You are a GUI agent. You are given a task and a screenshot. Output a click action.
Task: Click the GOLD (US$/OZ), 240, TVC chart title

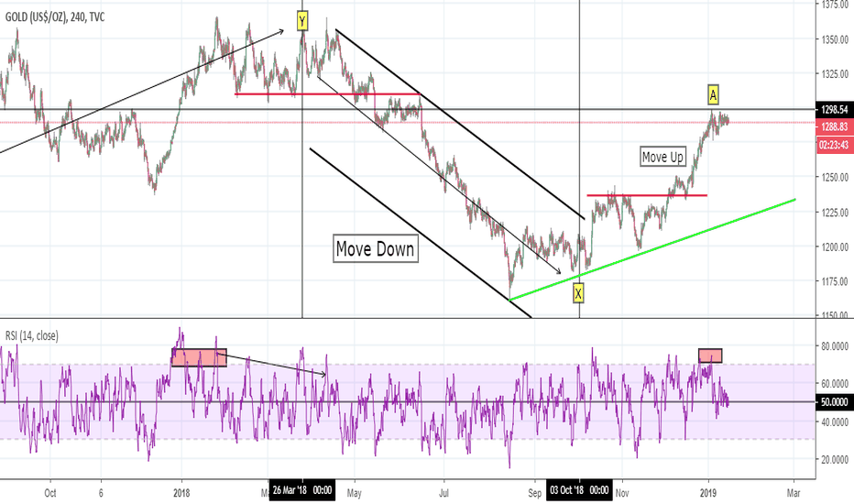point(55,17)
